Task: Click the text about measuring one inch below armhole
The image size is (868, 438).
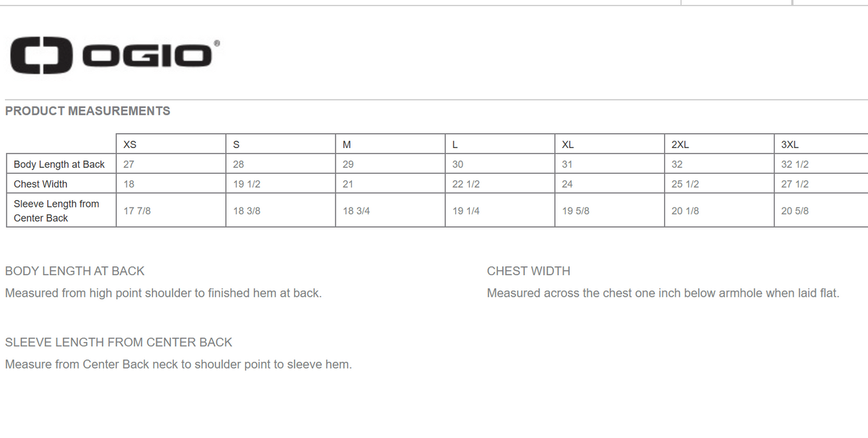Action: point(663,293)
